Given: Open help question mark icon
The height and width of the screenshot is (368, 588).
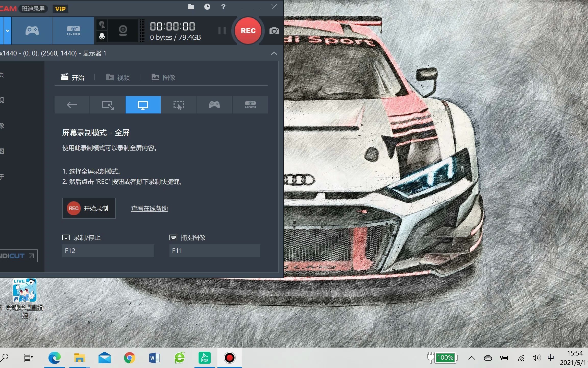Looking at the screenshot, I should 223,7.
